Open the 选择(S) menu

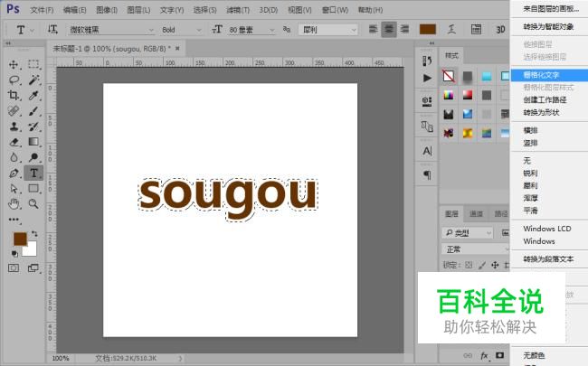204,10
